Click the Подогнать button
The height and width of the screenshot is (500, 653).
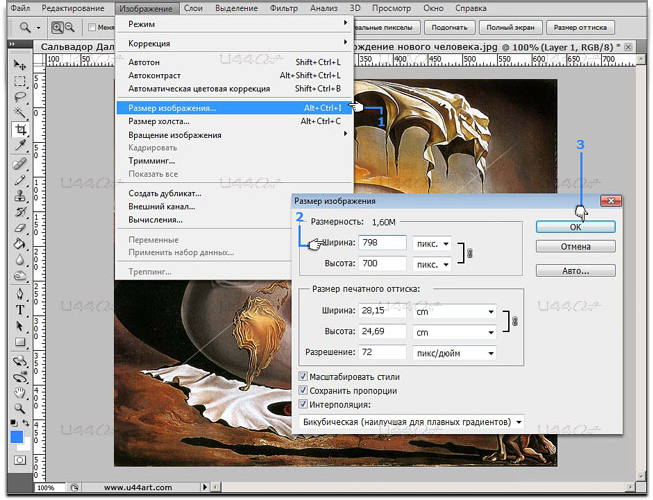pyautogui.click(x=449, y=27)
